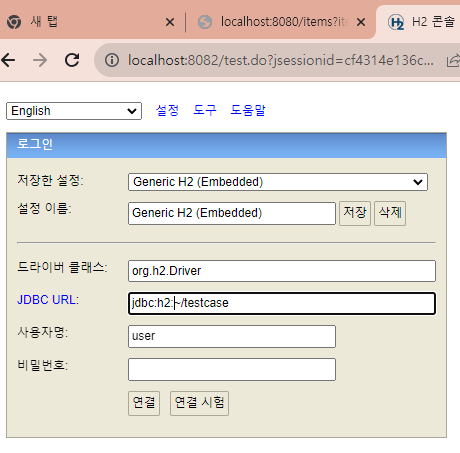460x453 pixels.
Task: Reload the page with the refresh icon
Action: [72, 60]
